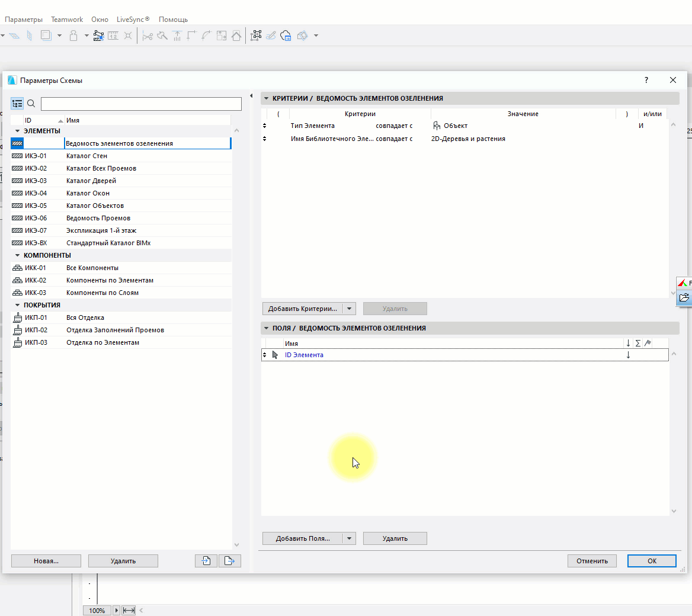Collapse the ЭЛЕМЕНТЫ group
Viewport: 692px width, 616px height.
(18, 131)
